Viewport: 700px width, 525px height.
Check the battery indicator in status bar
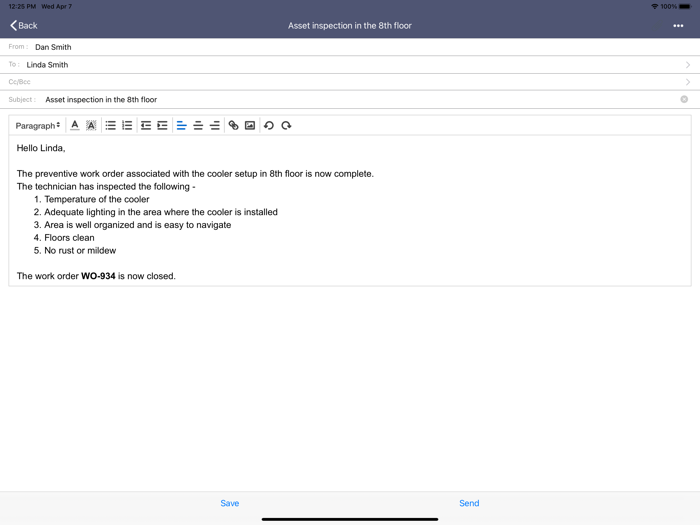685,6
